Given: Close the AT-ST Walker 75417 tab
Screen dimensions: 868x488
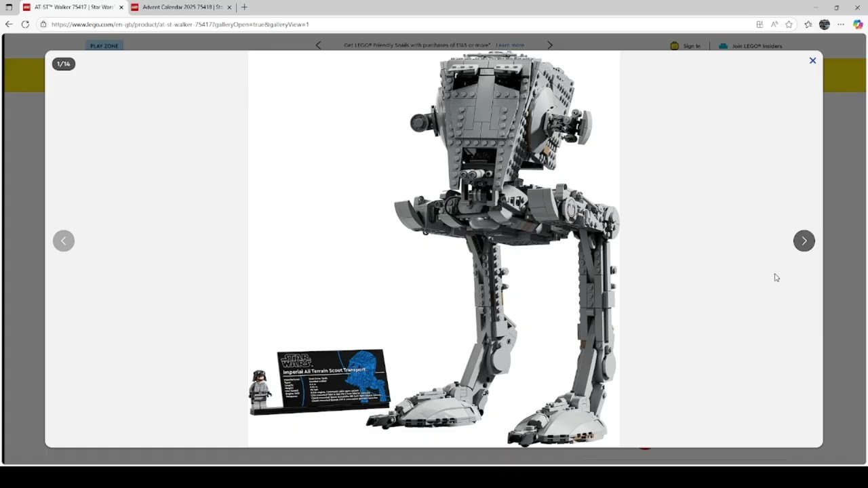Looking at the screenshot, I should (121, 7).
